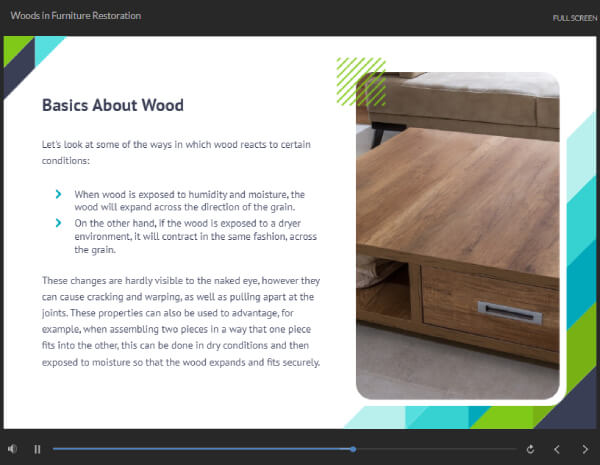Screen dimensions: 600x465
Task: Go to the previous slide
Action: [557, 449]
